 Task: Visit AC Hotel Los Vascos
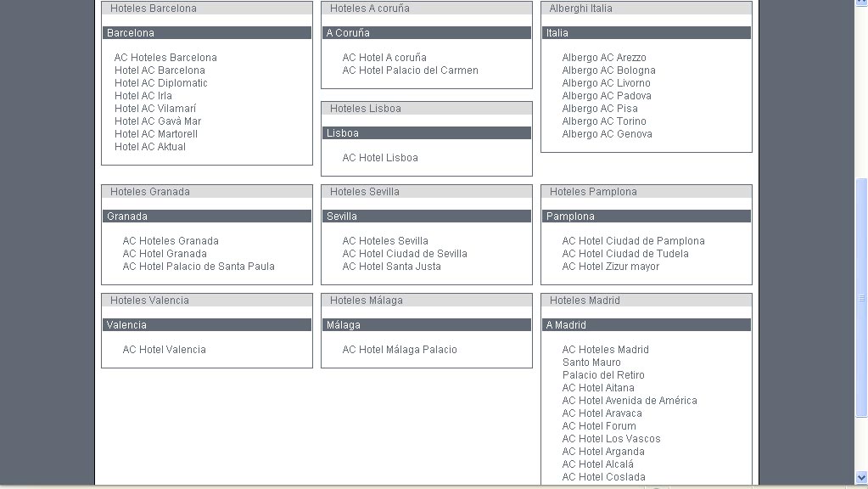[611, 439]
